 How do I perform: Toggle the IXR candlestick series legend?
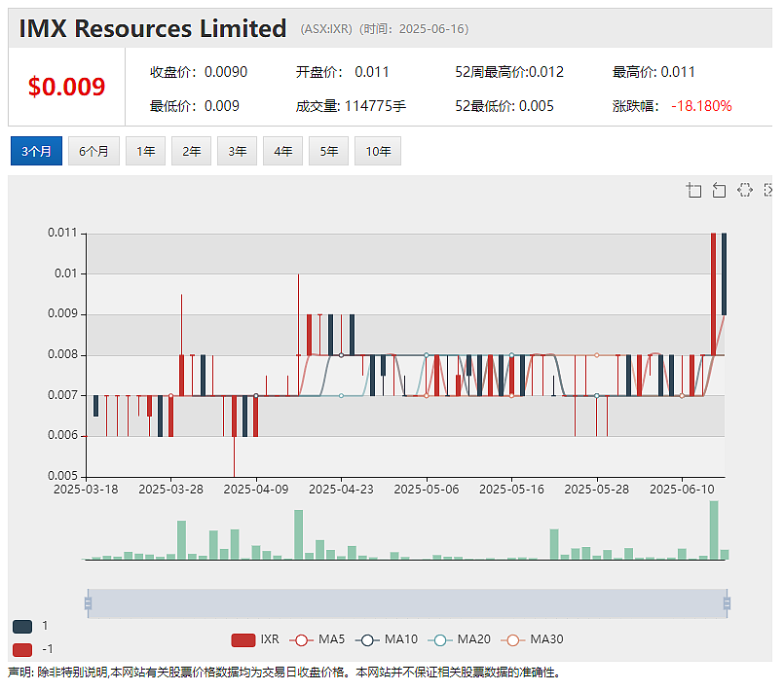click(x=255, y=639)
